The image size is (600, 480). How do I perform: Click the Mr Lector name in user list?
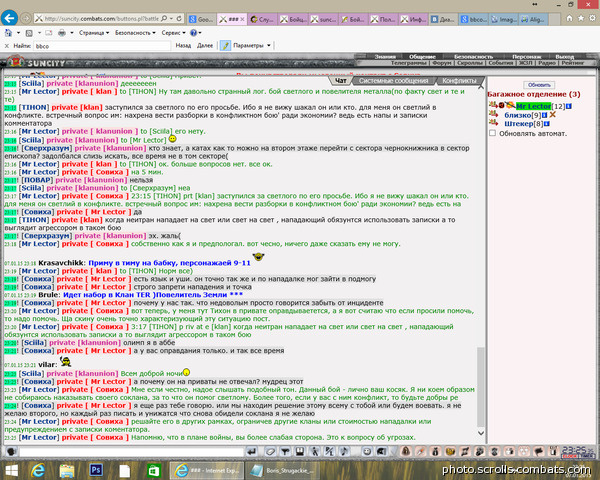(x=533, y=106)
